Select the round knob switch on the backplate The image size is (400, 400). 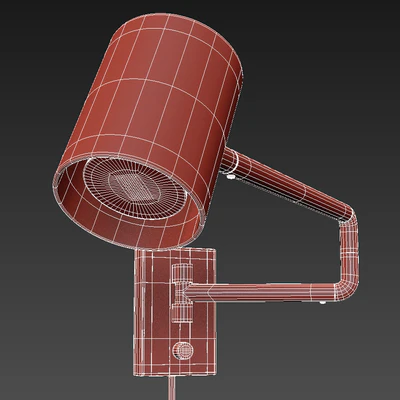tap(183, 351)
